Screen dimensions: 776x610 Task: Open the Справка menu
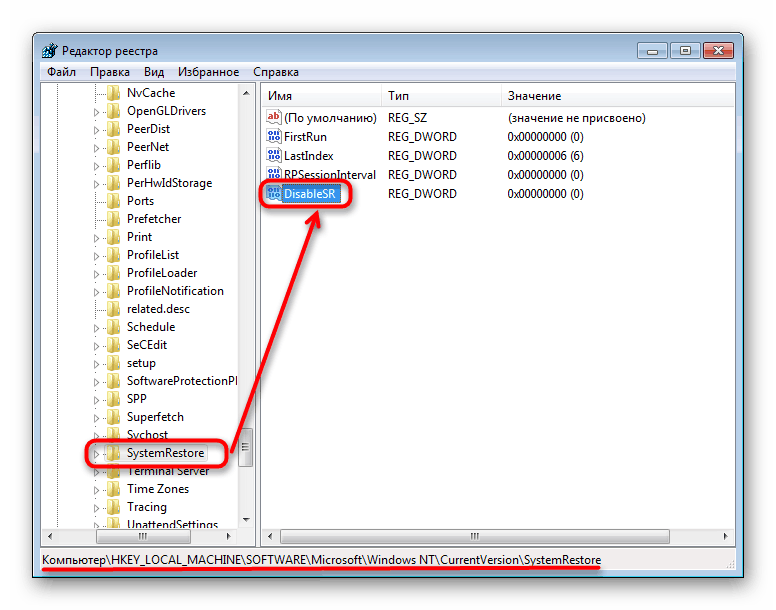(276, 72)
